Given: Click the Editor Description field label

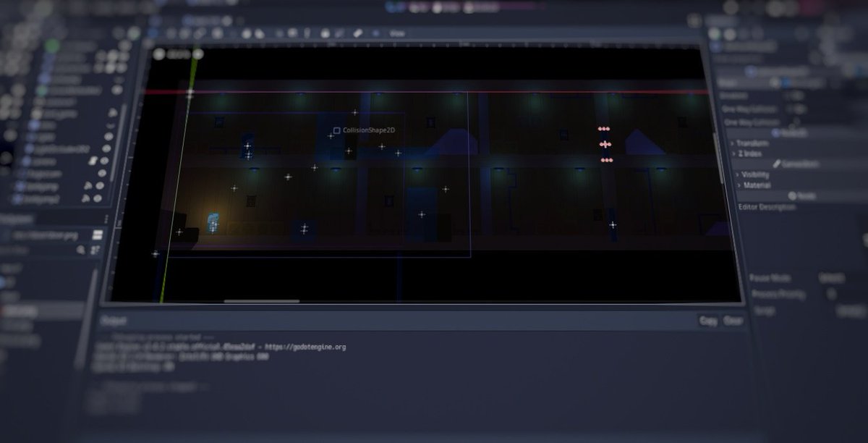Looking at the screenshot, I should pos(767,207).
